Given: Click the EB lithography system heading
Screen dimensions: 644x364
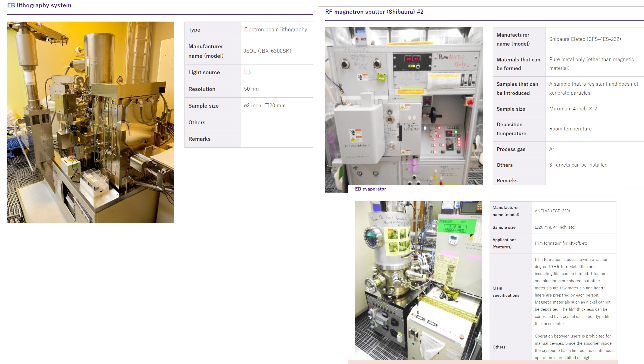Looking at the screenshot, I should (x=39, y=5).
